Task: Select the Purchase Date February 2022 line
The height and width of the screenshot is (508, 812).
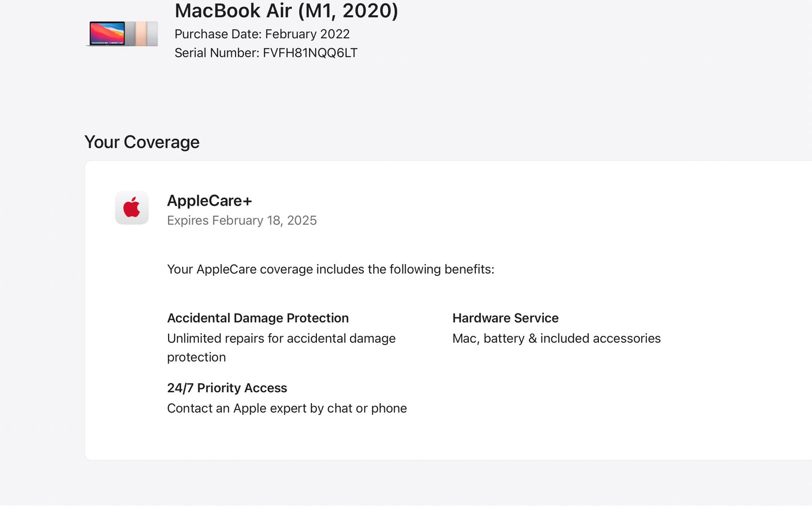Action: (x=262, y=34)
